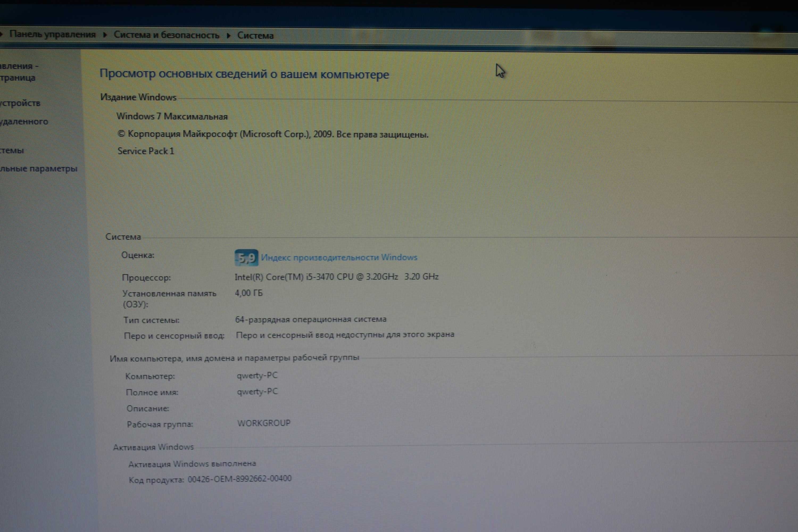Select 'Система' breadcrumb item
Viewport: 798px width, 532px height.
coord(255,36)
